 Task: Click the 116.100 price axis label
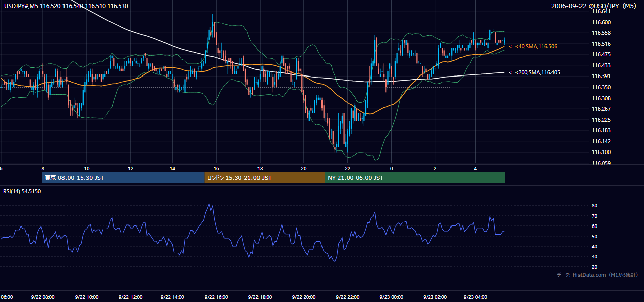pos(602,153)
